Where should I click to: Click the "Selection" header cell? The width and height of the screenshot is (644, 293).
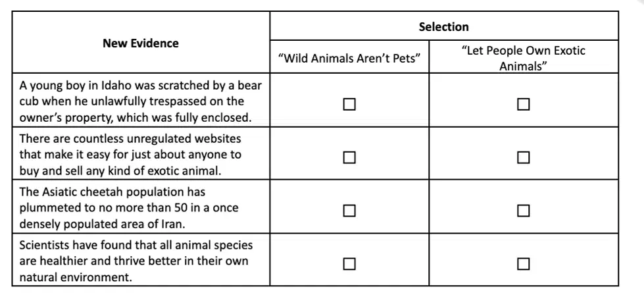coord(443,27)
